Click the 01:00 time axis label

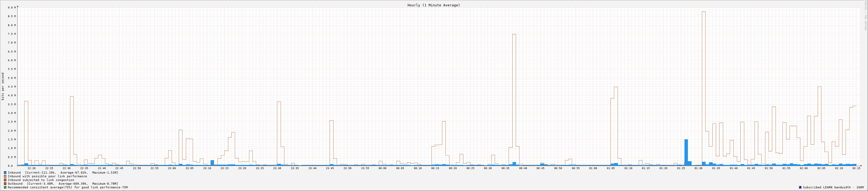593,168
